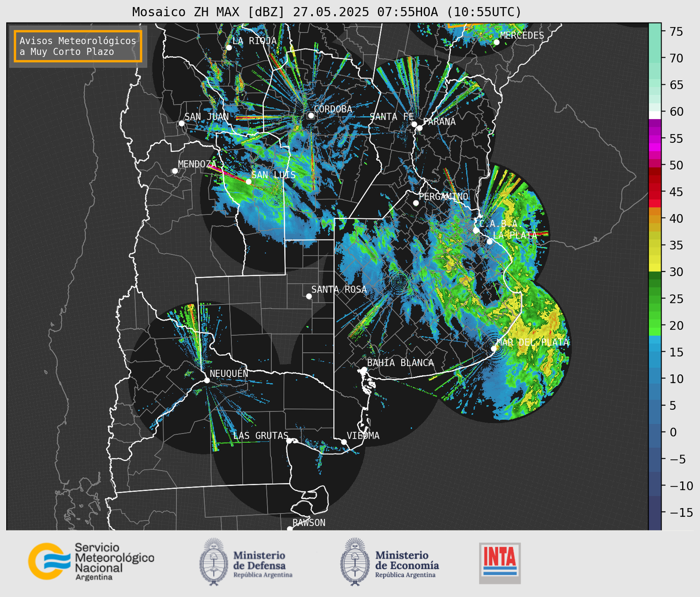This screenshot has width=700, height=597.
Task: Select the San Juan city marker
Action: tap(181, 123)
